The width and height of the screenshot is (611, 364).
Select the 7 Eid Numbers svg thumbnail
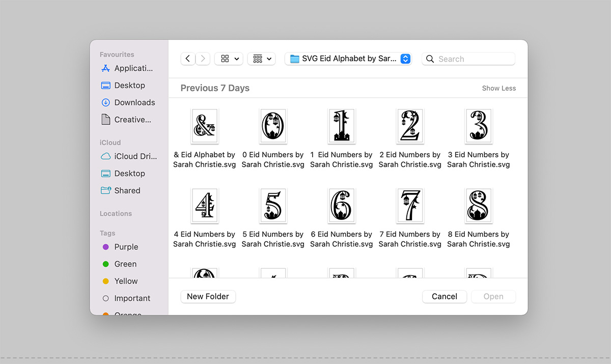point(410,205)
